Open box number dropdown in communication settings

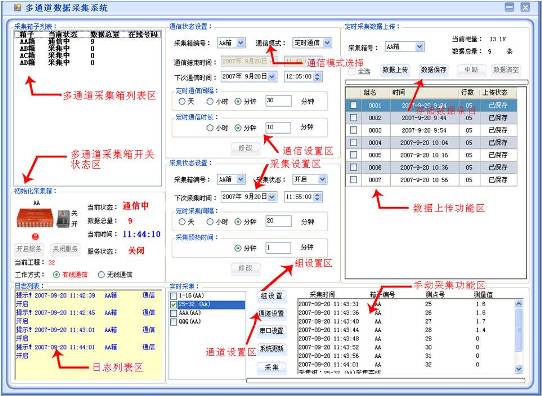[241, 43]
